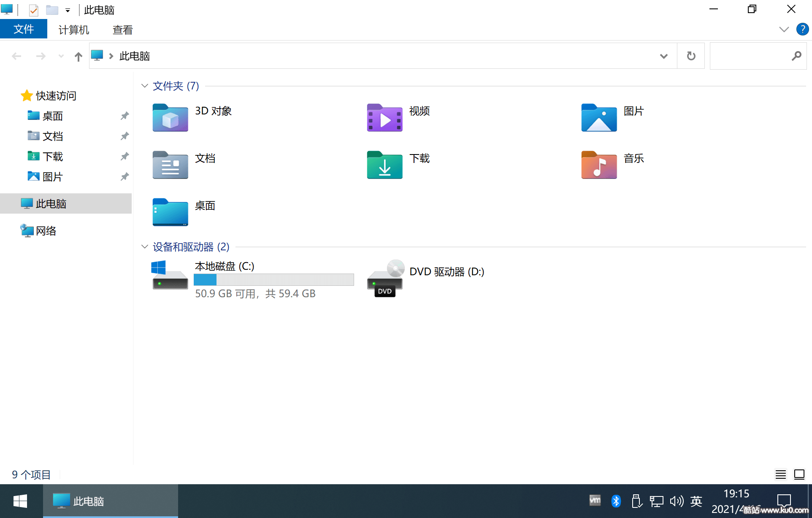
Task: Open the quick access toolbar customize dropdown
Action: tap(68, 10)
